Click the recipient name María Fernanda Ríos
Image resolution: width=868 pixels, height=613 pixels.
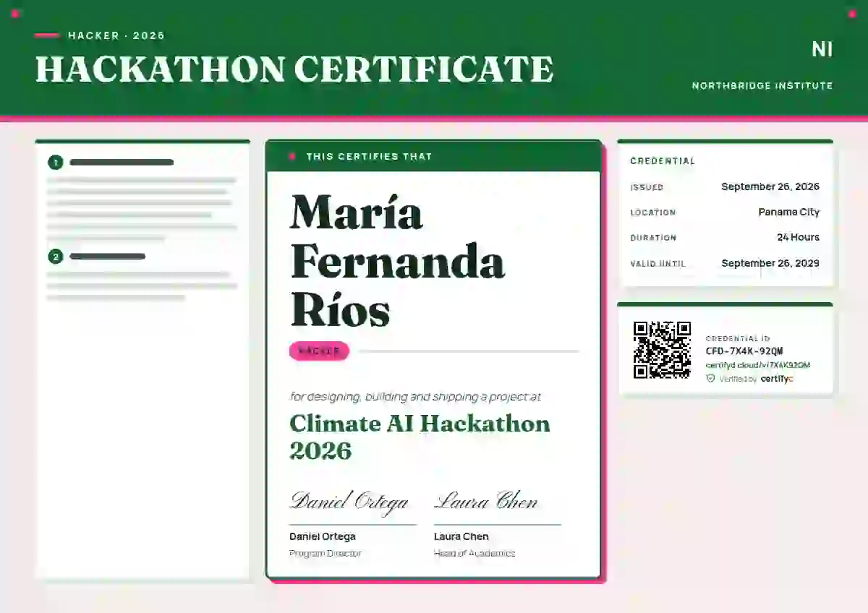point(397,261)
